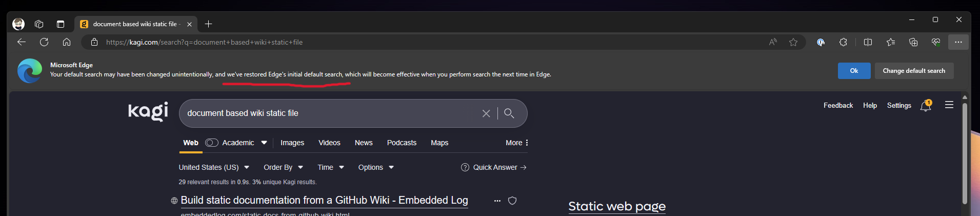Select the Podcasts search tab
Viewport: 980px width, 216px height.
pos(402,143)
